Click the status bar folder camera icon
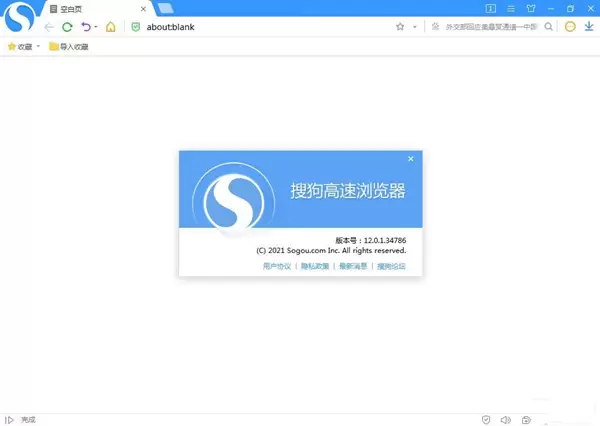 (x=526, y=420)
